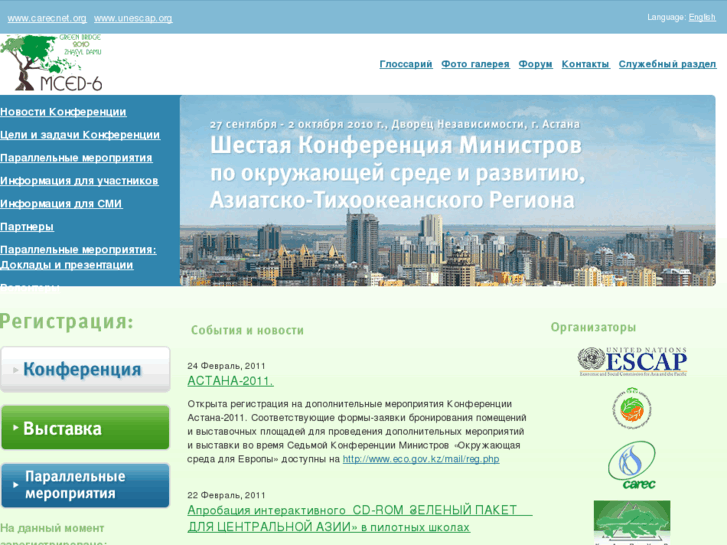Open the Глоссарий menu item

click(406, 64)
